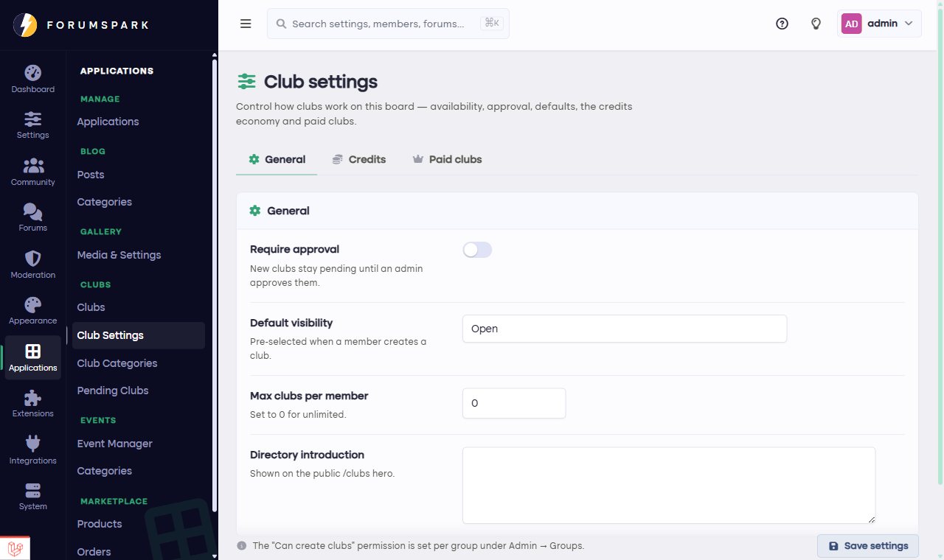This screenshot has width=944, height=560.
Task: Open the Default visibility dropdown
Action: point(625,329)
